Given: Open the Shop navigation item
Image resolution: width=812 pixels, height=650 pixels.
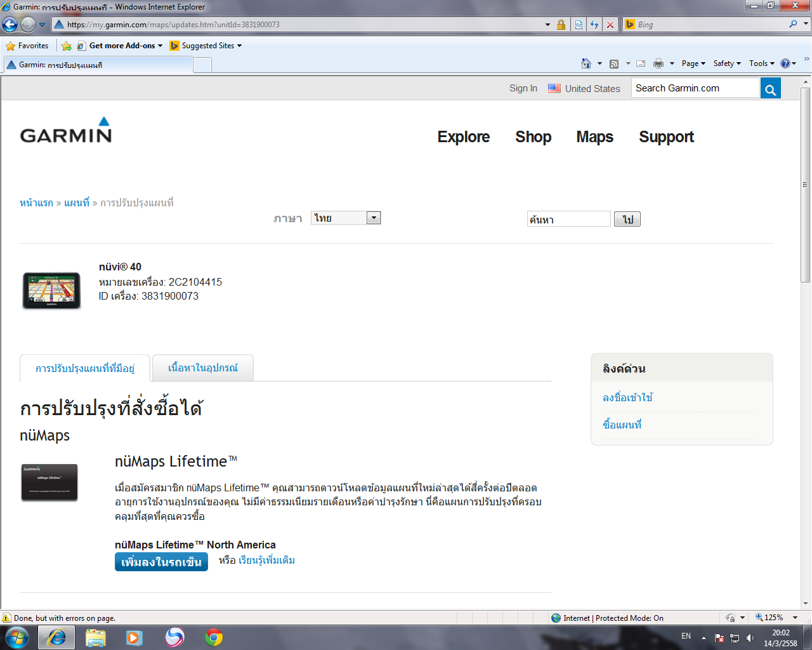Looking at the screenshot, I should (x=534, y=136).
